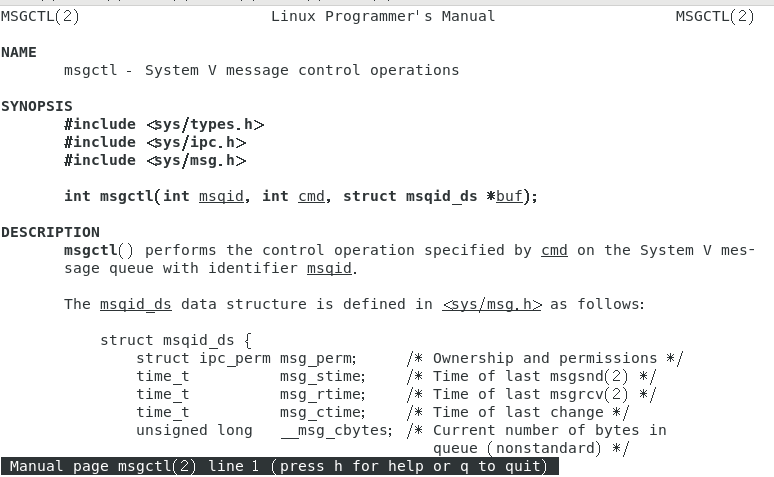Click the #include <sys/msg.h> line
Screen dimensions: 774x477
(x=155, y=160)
